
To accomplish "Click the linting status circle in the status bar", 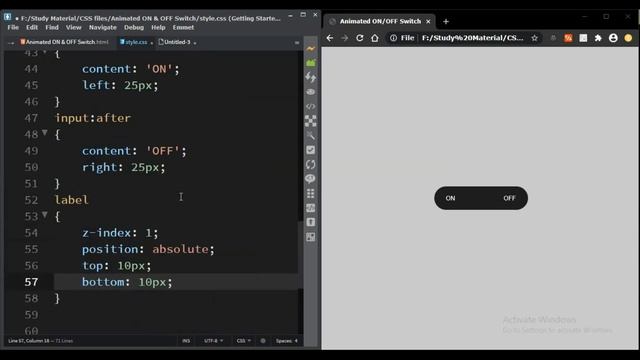I will pos(263,341).
